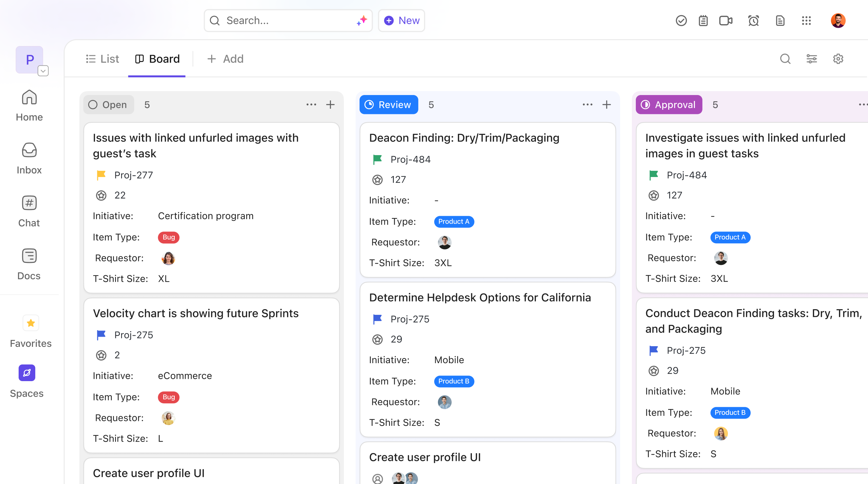This screenshot has width=868, height=484.
Task: Open Chat in sidebar
Action: click(29, 211)
